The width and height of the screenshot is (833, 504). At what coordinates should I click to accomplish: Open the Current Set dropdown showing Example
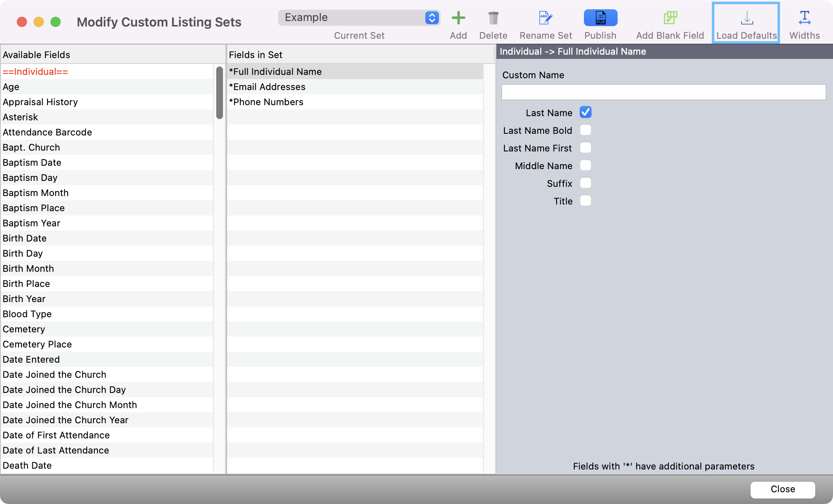click(x=359, y=18)
